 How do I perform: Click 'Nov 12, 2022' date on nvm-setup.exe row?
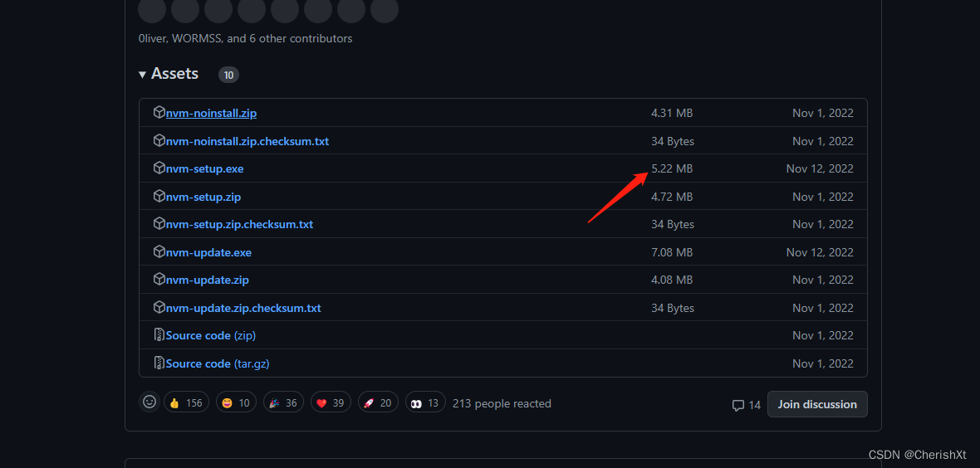[x=820, y=168]
